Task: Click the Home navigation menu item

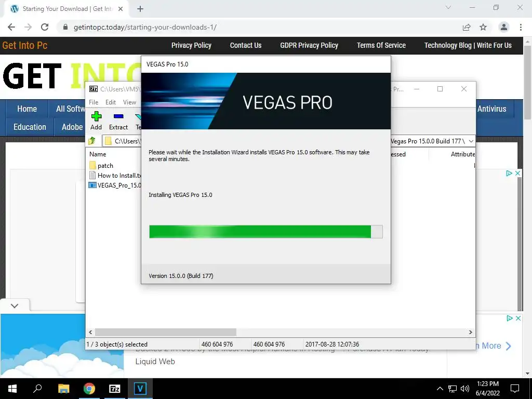Action: click(x=27, y=109)
